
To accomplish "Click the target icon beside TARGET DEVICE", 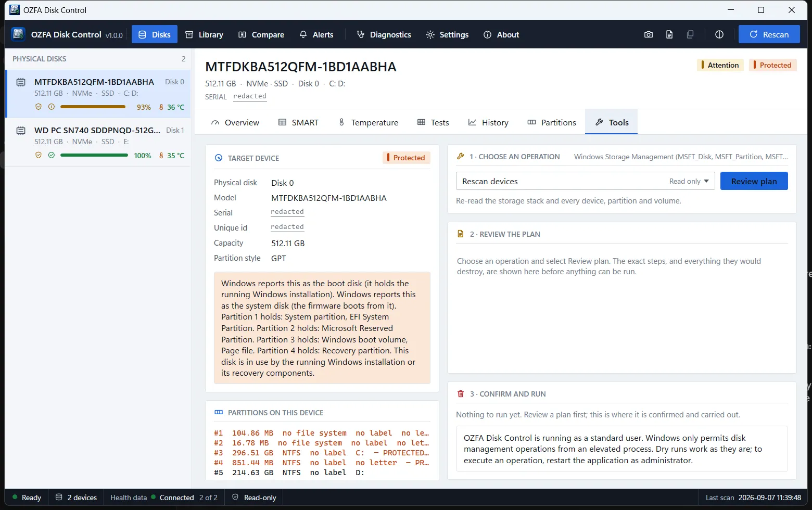I will click(219, 158).
